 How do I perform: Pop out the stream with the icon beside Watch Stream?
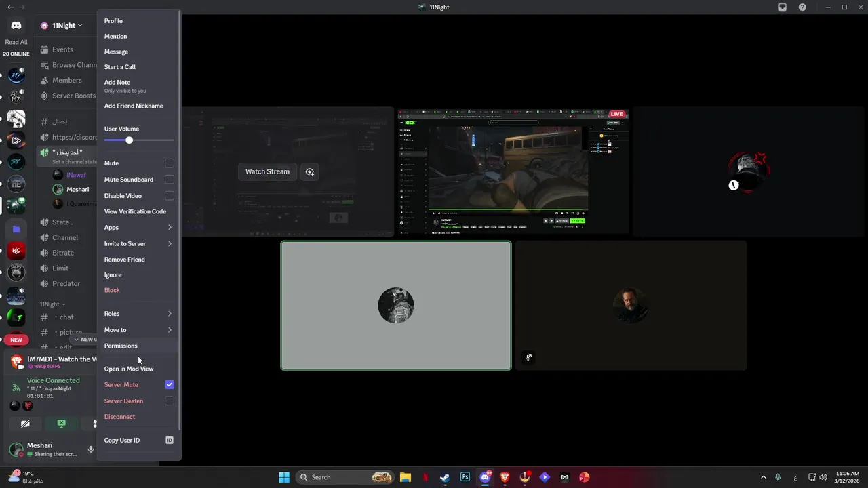click(310, 172)
